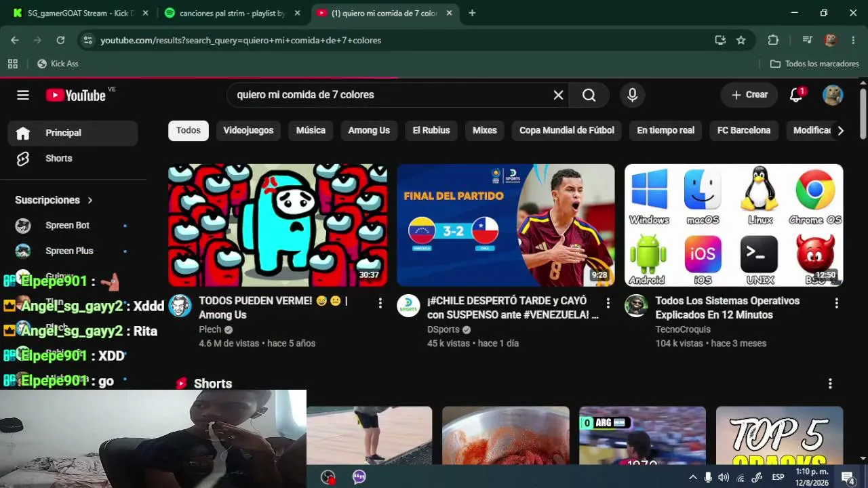View site information for youtube.com
The height and width of the screenshot is (488, 868).
pyautogui.click(x=86, y=40)
